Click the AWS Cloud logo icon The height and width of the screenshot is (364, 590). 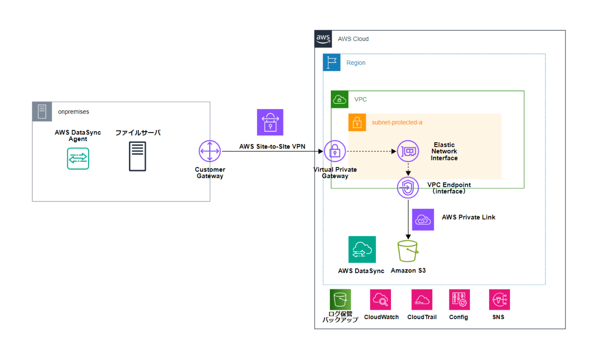[x=323, y=39]
